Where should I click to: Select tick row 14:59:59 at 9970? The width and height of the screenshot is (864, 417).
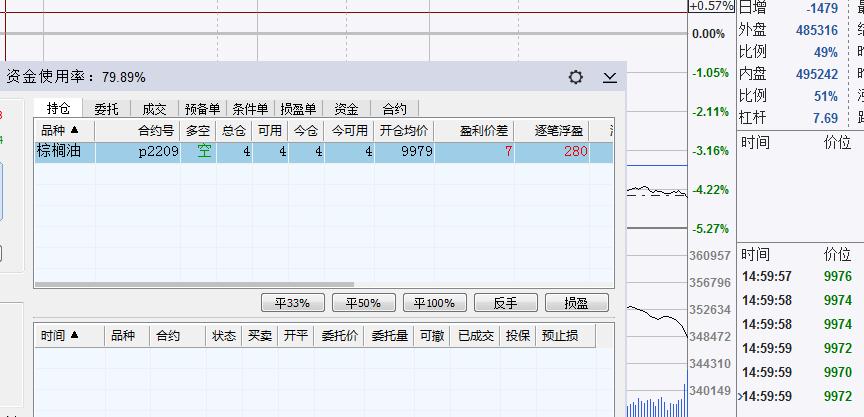point(797,372)
